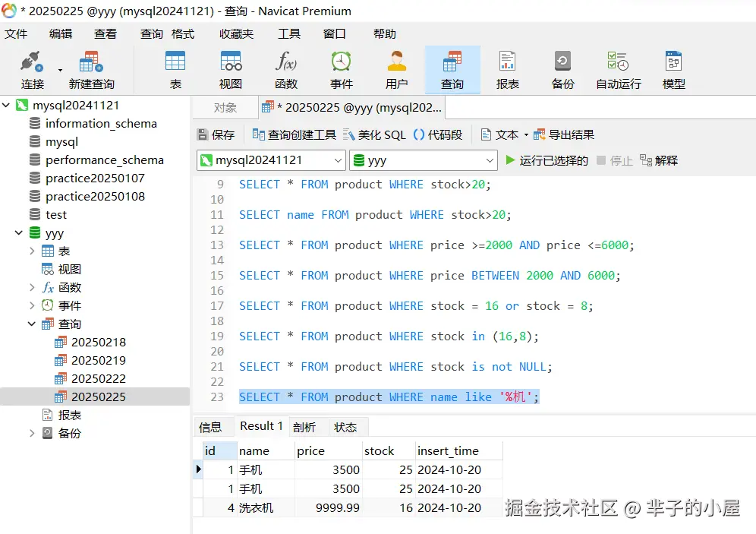This screenshot has width=756, height=534.
Task: Click Export Result (导出结果)
Action: pyautogui.click(x=564, y=134)
